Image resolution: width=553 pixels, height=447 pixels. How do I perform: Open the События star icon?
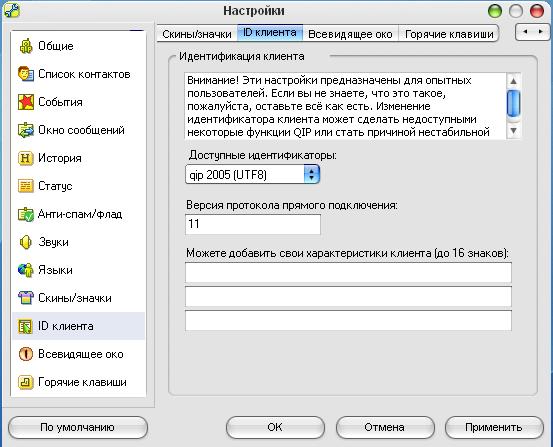(26, 102)
